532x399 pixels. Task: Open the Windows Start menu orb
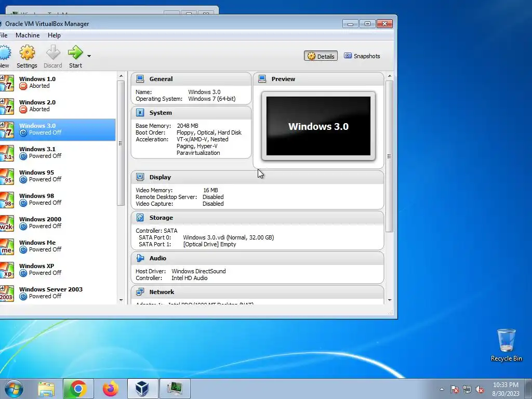click(x=14, y=389)
